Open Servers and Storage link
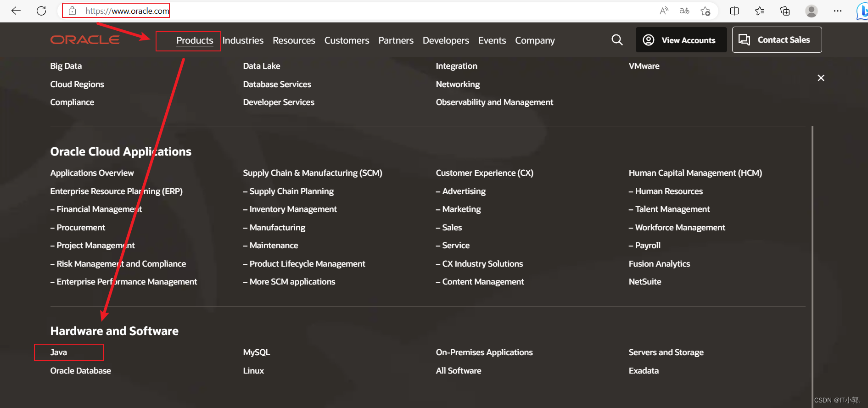Image resolution: width=868 pixels, height=408 pixels. pyautogui.click(x=666, y=352)
